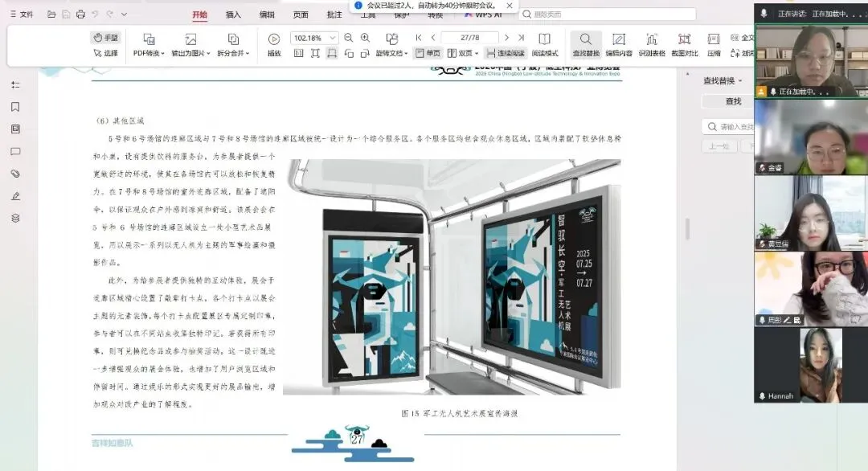
Task: Open attachments clip icon in sidebar
Action: coord(15,174)
